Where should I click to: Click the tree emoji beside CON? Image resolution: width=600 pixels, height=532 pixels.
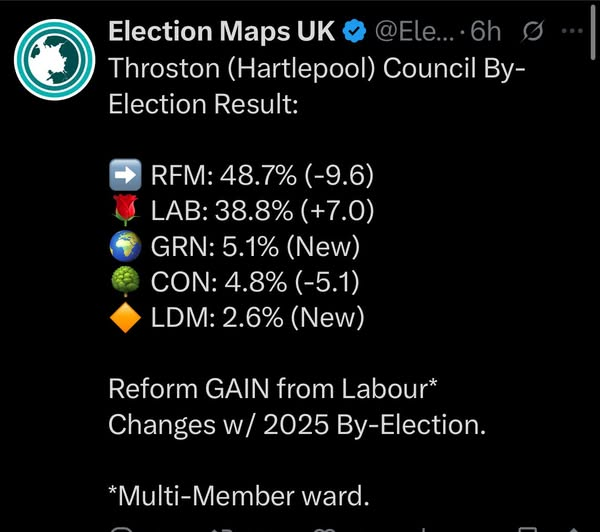pyautogui.click(x=124, y=283)
